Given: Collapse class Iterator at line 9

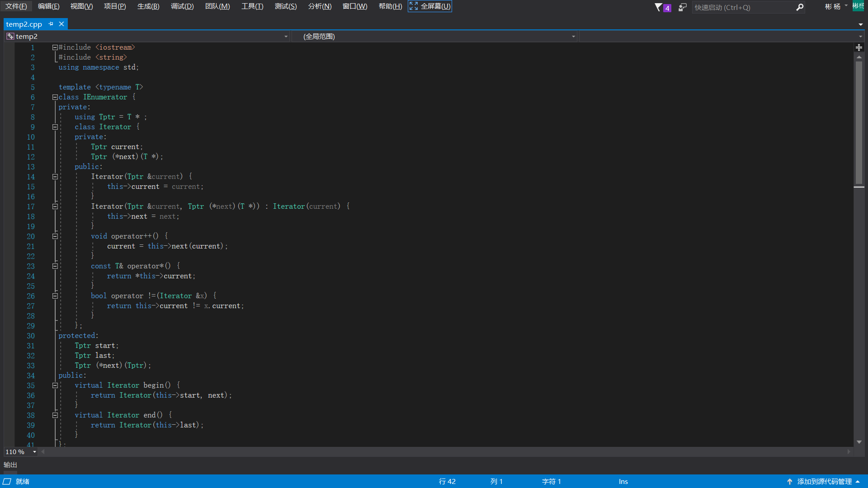Looking at the screenshot, I should click(x=55, y=127).
